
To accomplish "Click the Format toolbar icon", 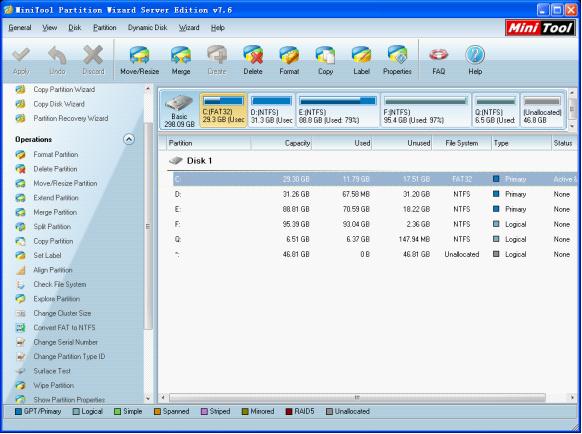I will 289,61.
